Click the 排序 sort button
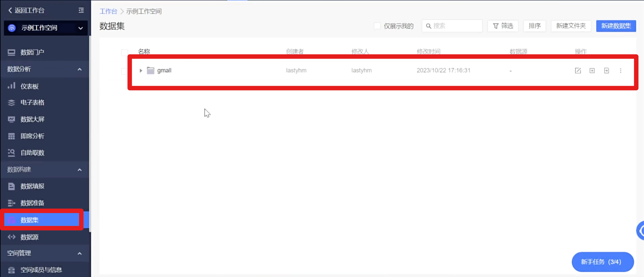The height and width of the screenshot is (277, 644). (x=535, y=26)
